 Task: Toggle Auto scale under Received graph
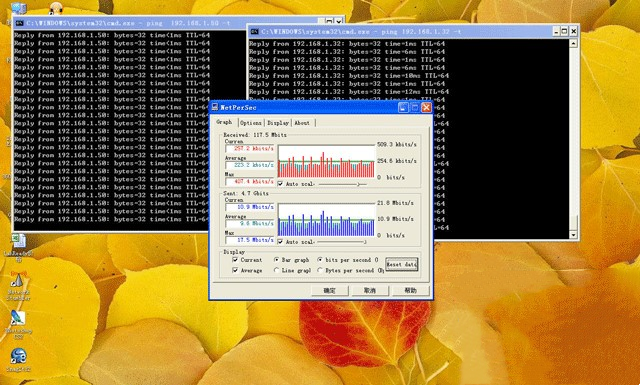pos(280,184)
